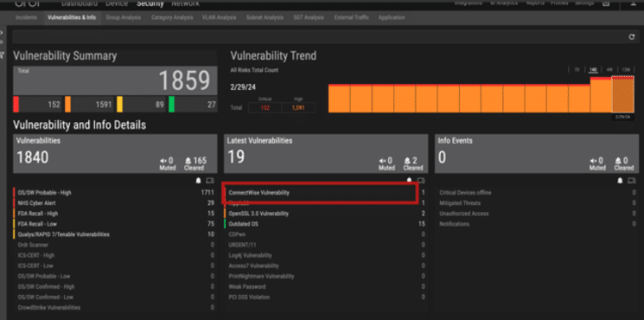This screenshot has width=644, height=320.
Task: Click the bell icon above Latest Vulnerabilities list
Action: 409,180
